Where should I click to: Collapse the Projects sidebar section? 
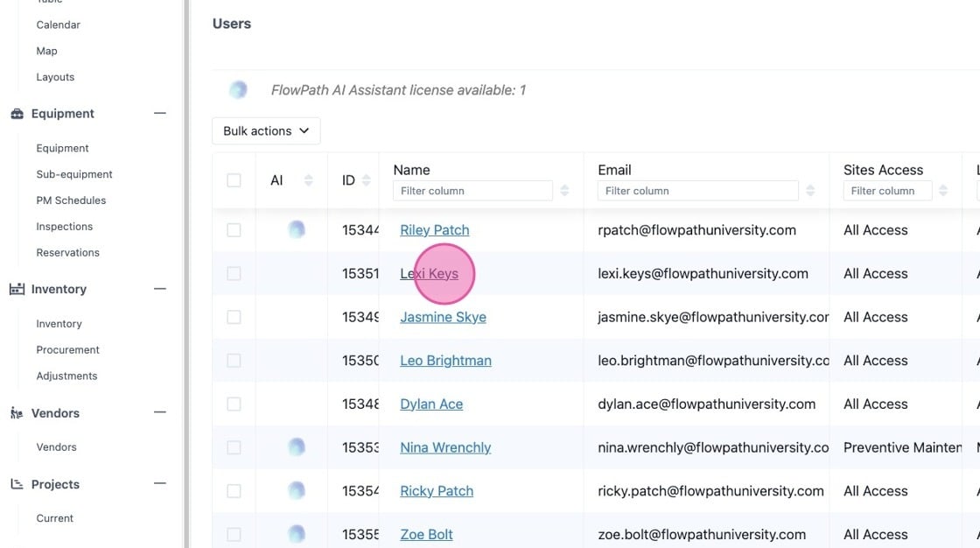click(160, 483)
